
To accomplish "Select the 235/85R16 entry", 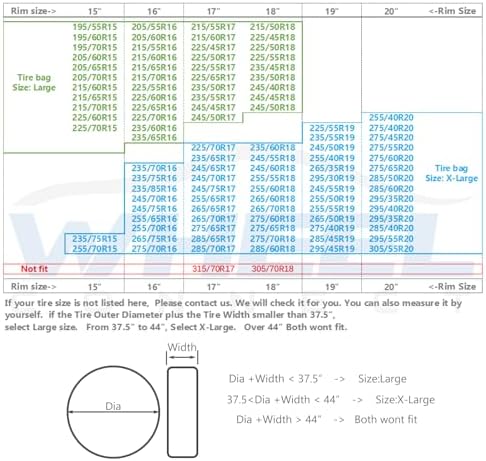I will click(154, 189).
